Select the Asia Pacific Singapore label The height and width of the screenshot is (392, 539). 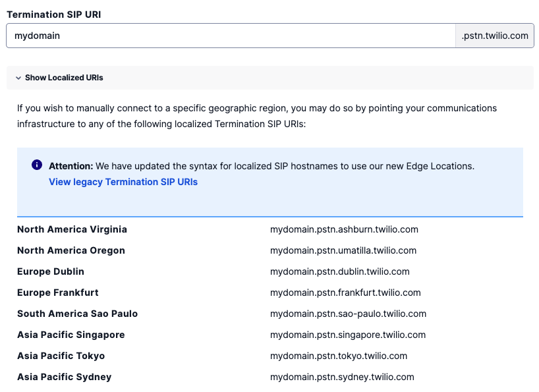[71, 335]
